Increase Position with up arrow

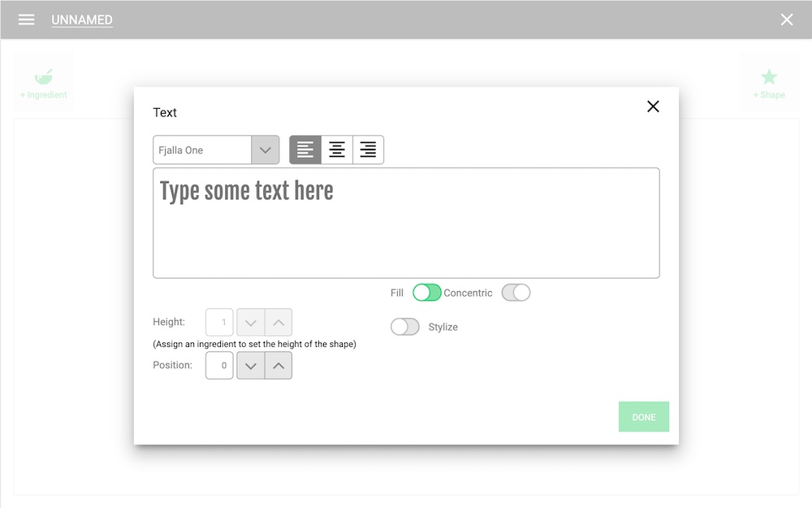coord(279,366)
